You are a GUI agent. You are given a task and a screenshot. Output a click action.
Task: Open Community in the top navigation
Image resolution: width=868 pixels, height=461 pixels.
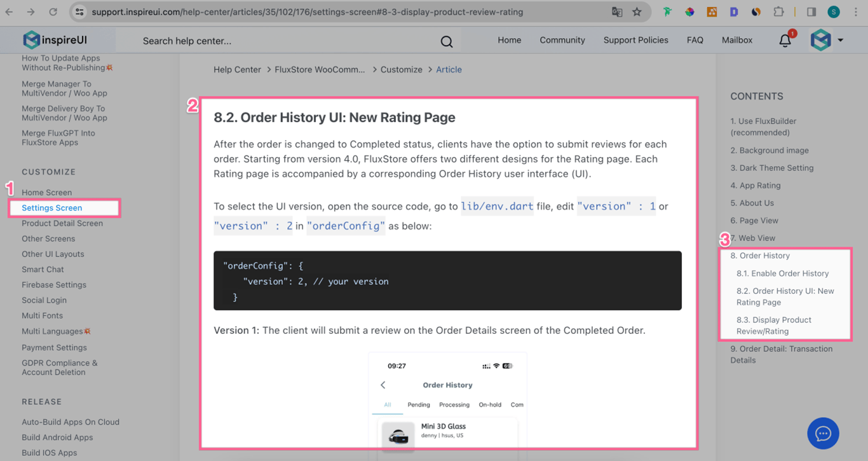pos(562,40)
